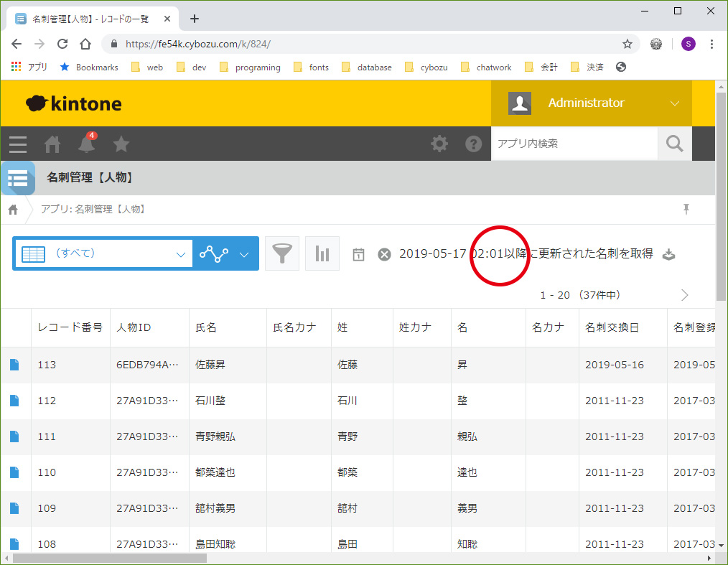Click the graph view icon button
728x565 pixels.
tap(214, 254)
